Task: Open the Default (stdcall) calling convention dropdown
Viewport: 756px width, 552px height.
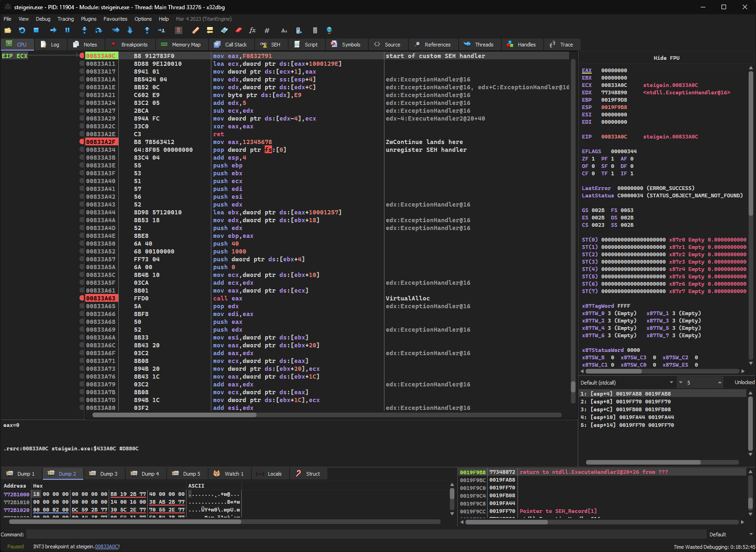Action: [x=627, y=383]
